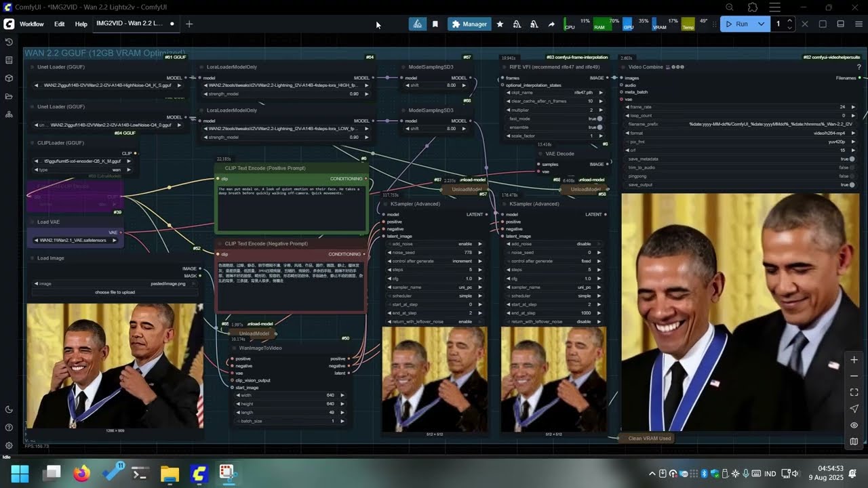Open Firefox from the taskbar
Image resolution: width=868 pixels, height=488 pixels.
click(81, 472)
